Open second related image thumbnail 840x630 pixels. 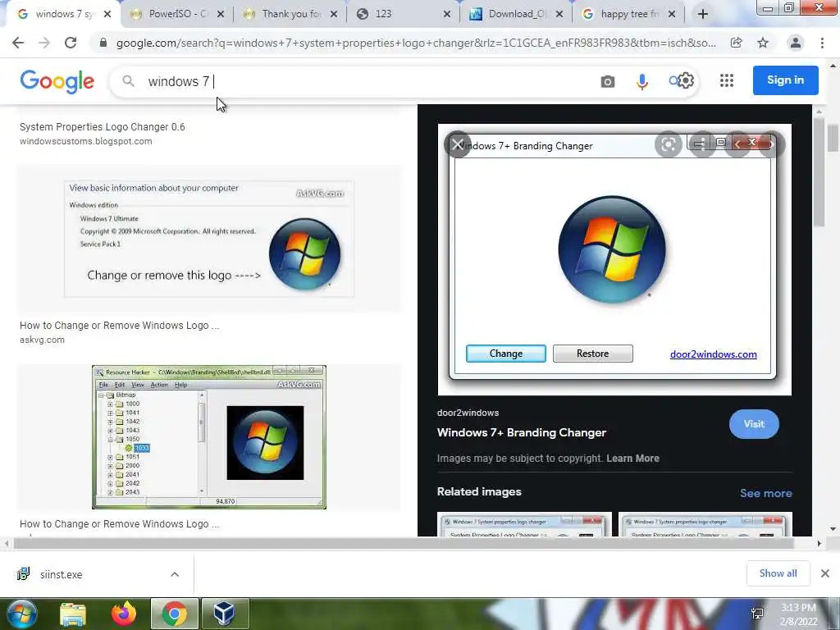(705, 524)
